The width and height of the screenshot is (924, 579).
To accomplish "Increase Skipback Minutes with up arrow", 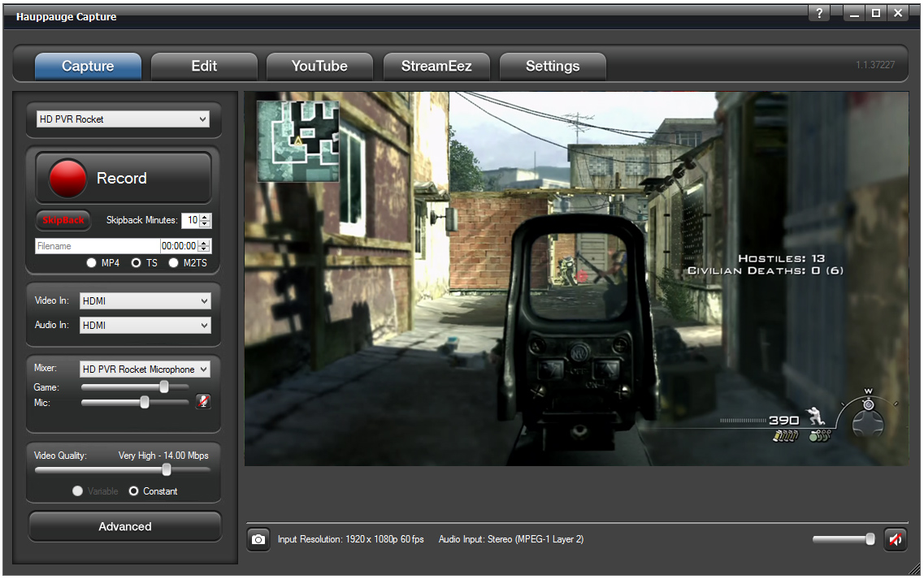I will pyautogui.click(x=205, y=217).
